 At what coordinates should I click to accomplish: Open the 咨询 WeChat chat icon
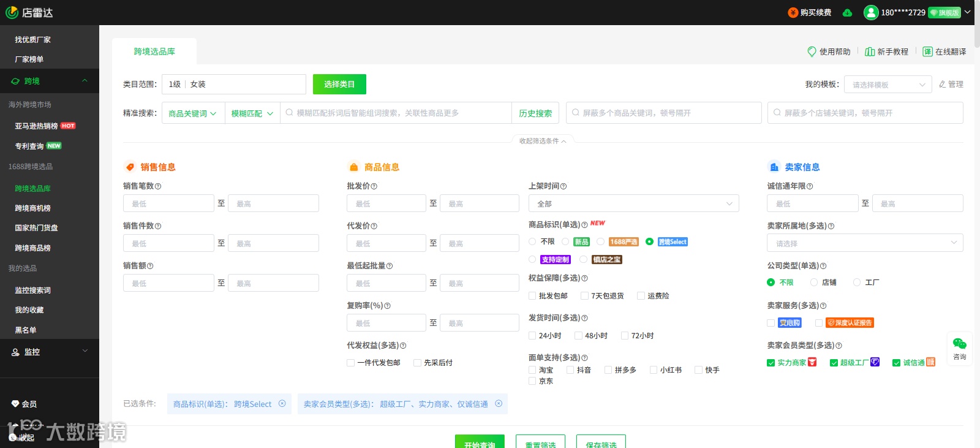[960, 344]
